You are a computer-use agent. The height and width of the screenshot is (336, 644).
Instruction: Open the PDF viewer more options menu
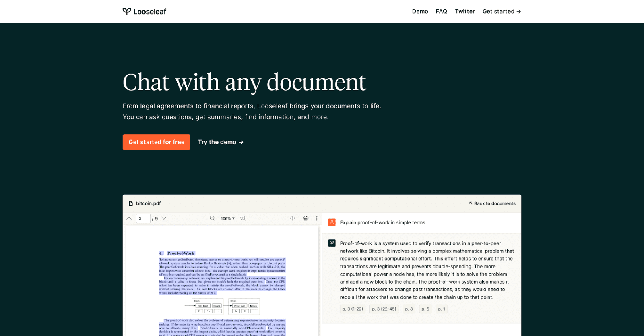[317, 218]
